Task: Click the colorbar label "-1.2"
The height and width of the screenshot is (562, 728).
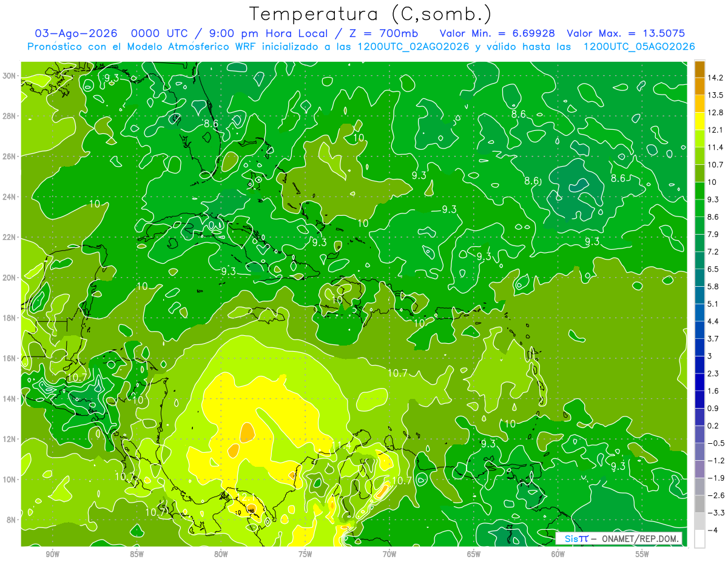Action: tap(716, 461)
